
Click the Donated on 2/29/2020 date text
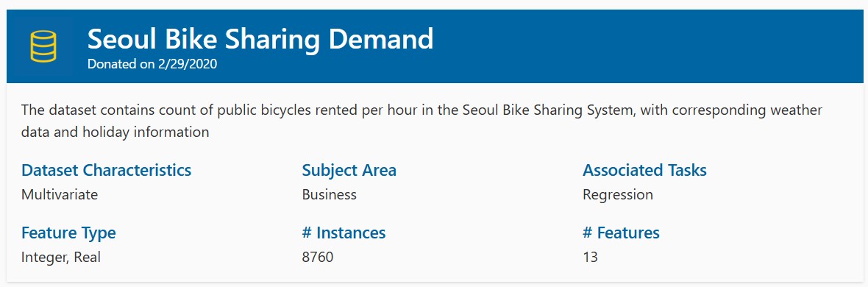point(152,64)
